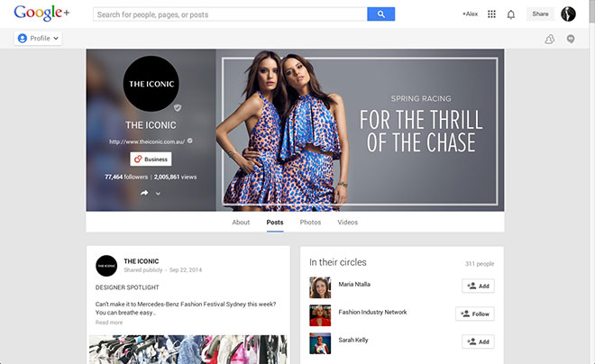Click the 311 people count

pyautogui.click(x=480, y=263)
